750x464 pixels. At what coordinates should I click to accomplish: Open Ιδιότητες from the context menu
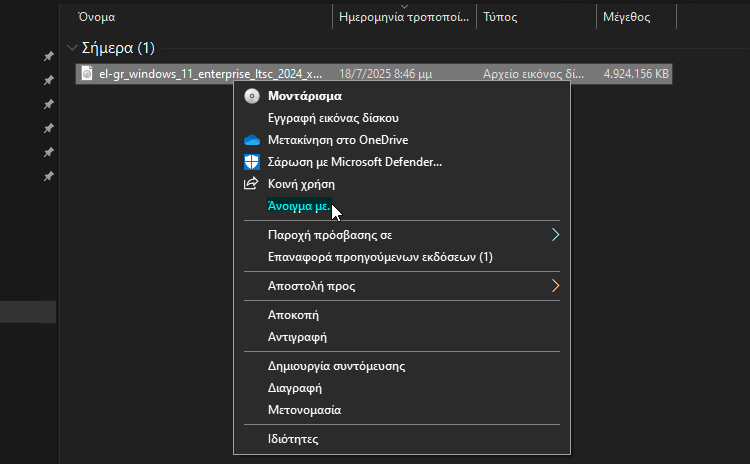coord(293,439)
